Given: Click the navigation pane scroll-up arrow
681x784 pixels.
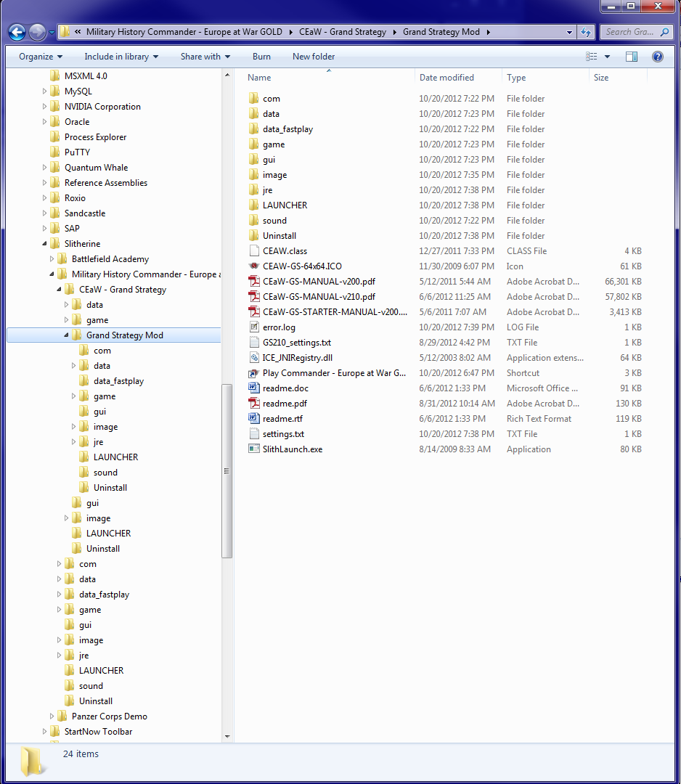Looking at the screenshot, I should (x=227, y=75).
